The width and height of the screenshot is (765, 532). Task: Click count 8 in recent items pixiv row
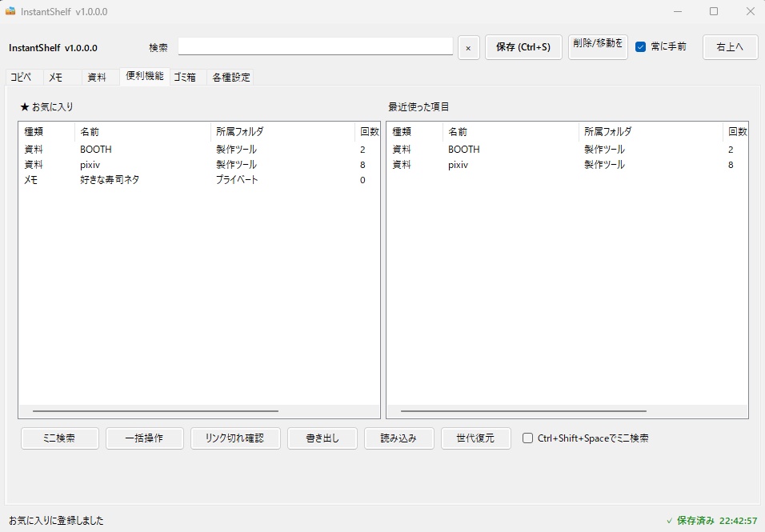pyautogui.click(x=731, y=165)
